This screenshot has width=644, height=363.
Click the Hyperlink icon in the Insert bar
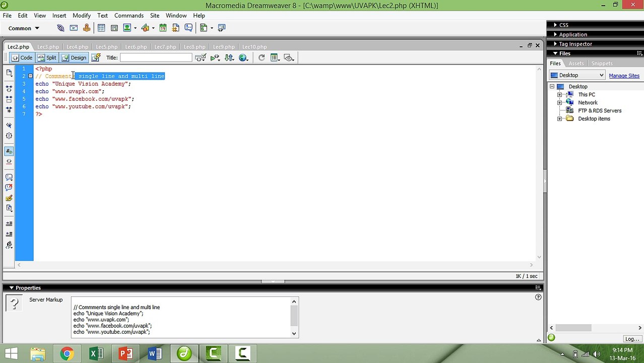pos(60,28)
